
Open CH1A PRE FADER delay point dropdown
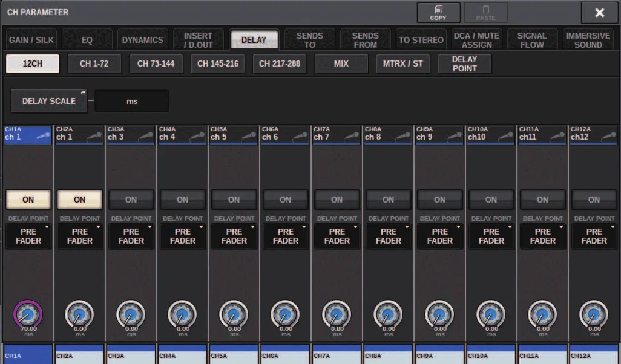tap(28, 236)
